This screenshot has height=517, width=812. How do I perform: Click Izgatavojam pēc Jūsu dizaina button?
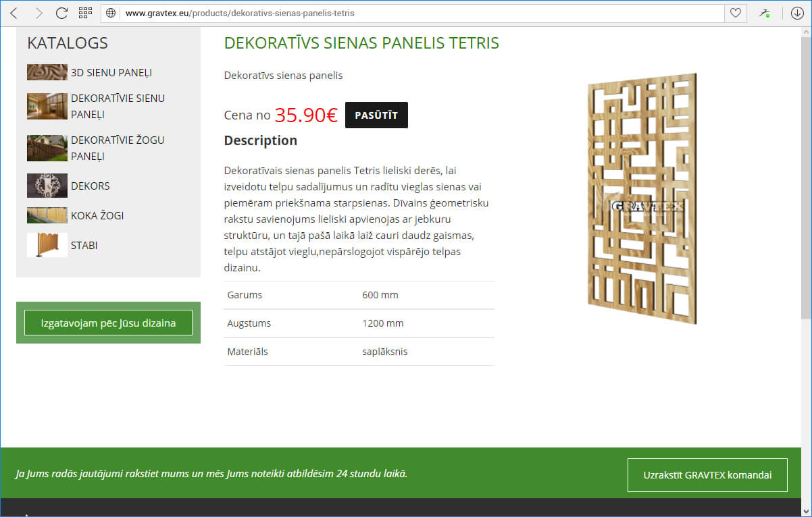point(108,323)
